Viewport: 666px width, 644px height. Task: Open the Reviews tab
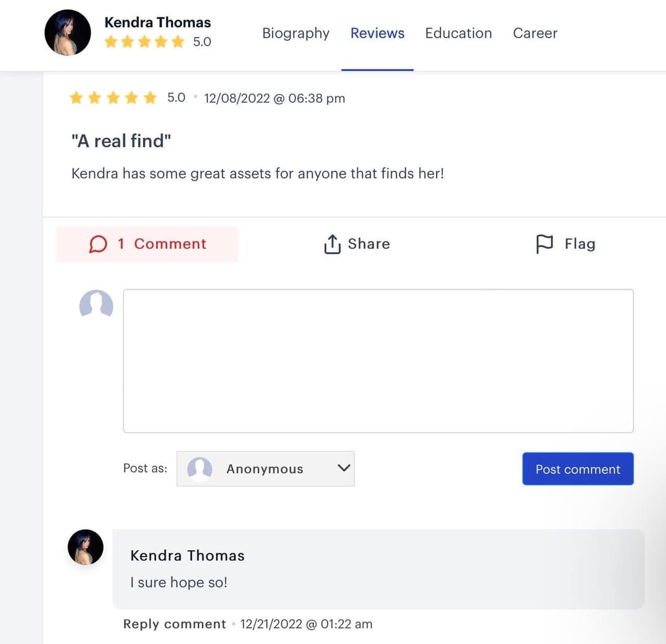pos(377,33)
